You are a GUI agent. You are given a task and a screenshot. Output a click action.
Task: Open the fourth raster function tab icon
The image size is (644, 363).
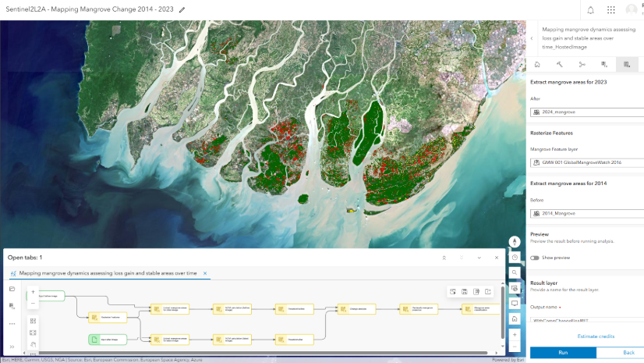pyautogui.click(x=604, y=65)
